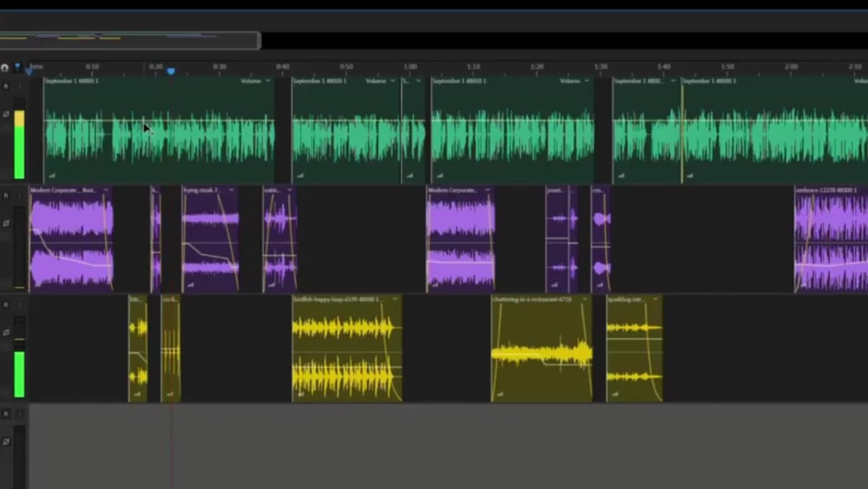The width and height of the screenshot is (868, 489).
Task: Open the chevron on the frying-steak clip
Action: pyautogui.click(x=232, y=190)
